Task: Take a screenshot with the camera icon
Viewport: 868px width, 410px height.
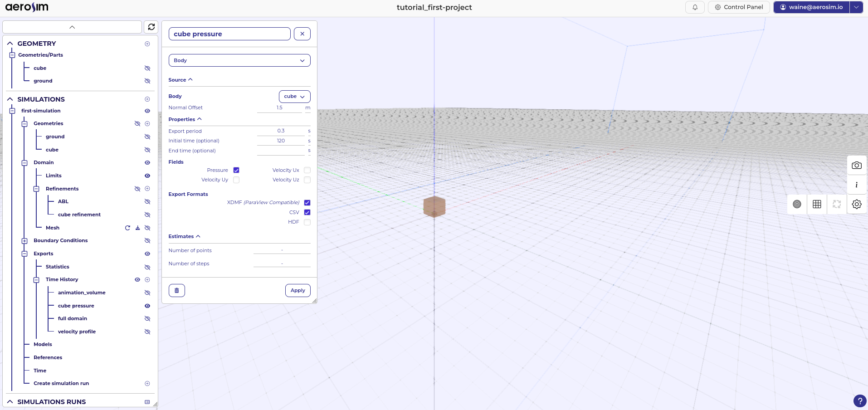Action: coord(856,165)
